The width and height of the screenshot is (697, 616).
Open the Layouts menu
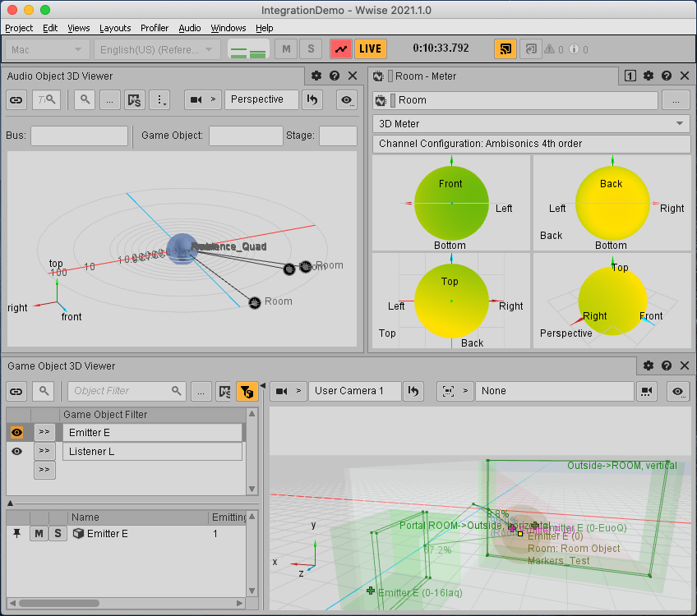coord(115,28)
